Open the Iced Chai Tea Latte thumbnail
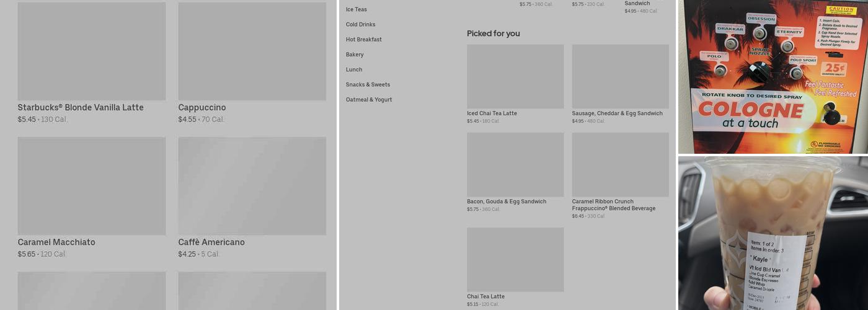The height and width of the screenshot is (310, 868). pyautogui.click(x=515, y=76)
